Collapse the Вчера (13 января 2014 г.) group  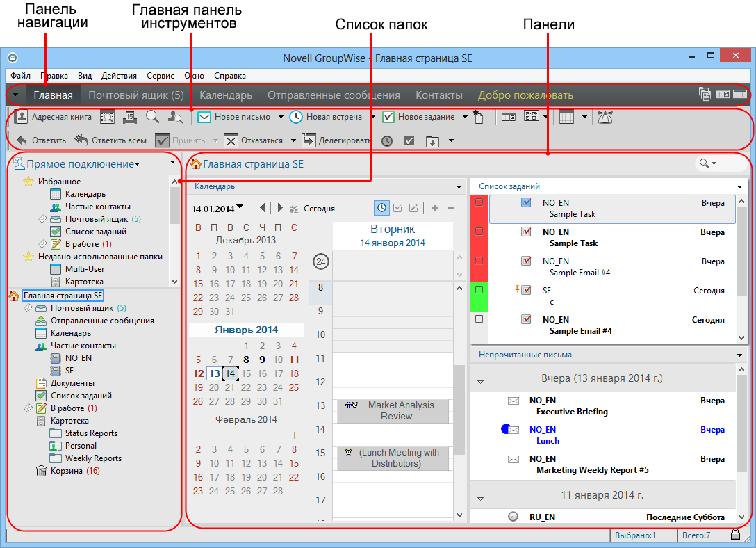pos(480,382)
